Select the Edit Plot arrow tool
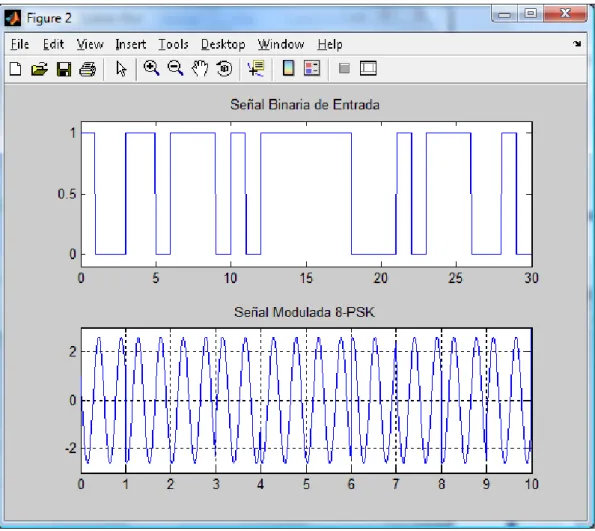Viewport: 595px width, 531px height. 121,69
